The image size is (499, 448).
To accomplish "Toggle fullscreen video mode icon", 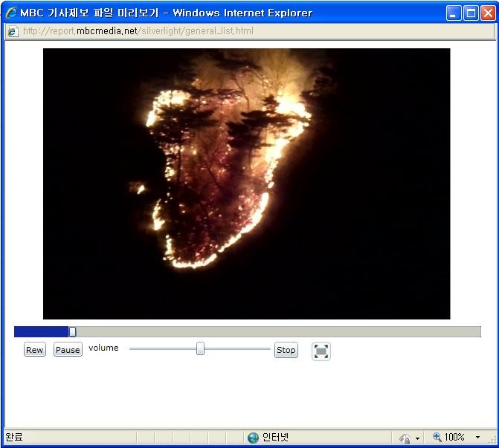I will point(321,351).
